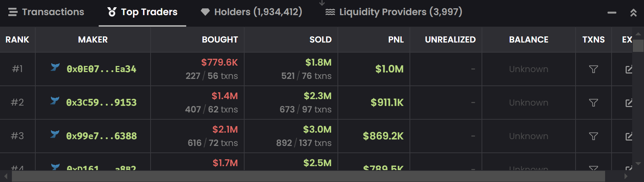The height and width of the screenshot is (182, 644).
Task: Open explorer link for trader 0x0E07...Ea34
Action: (629, 69)
